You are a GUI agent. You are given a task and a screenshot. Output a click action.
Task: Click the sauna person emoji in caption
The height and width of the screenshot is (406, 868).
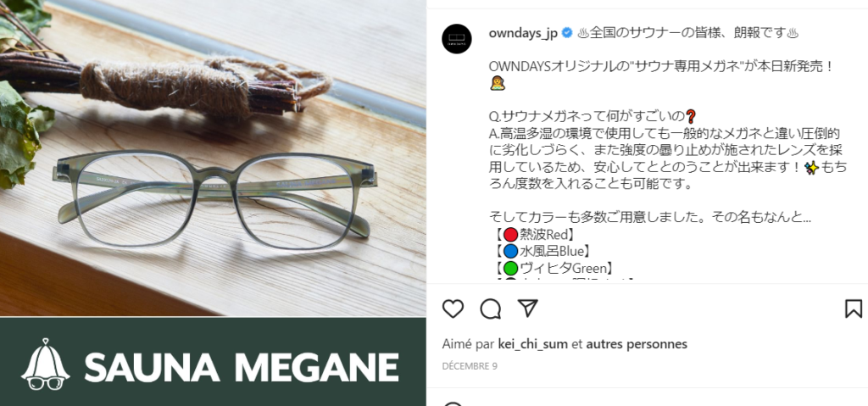click(x=497, y=84)
